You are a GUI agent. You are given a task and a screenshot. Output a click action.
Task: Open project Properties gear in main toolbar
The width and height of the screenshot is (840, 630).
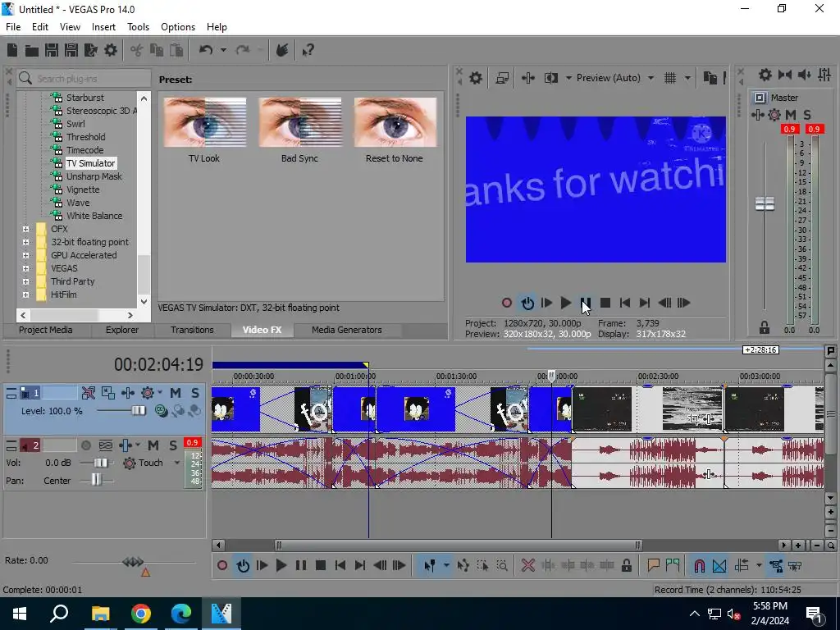click(111, 50)
